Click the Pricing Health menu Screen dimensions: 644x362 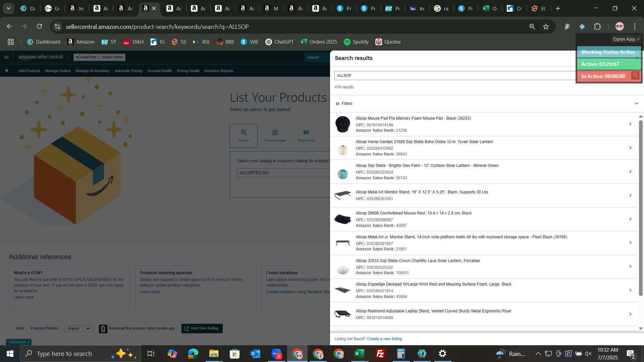[188, 71]
